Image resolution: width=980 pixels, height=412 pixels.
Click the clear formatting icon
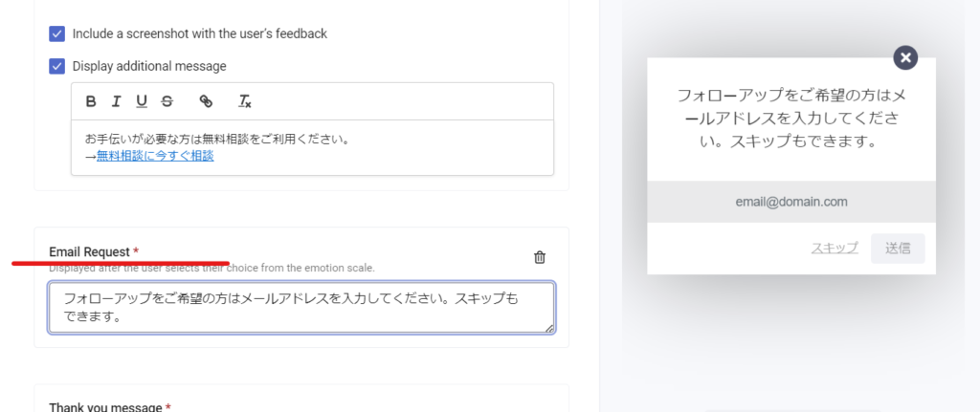coord(244,101)
